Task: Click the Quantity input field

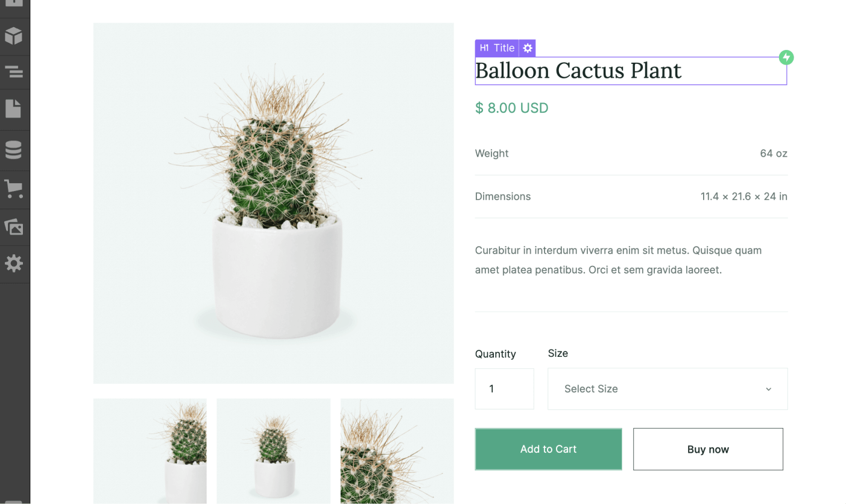Action: click(504, 389)
